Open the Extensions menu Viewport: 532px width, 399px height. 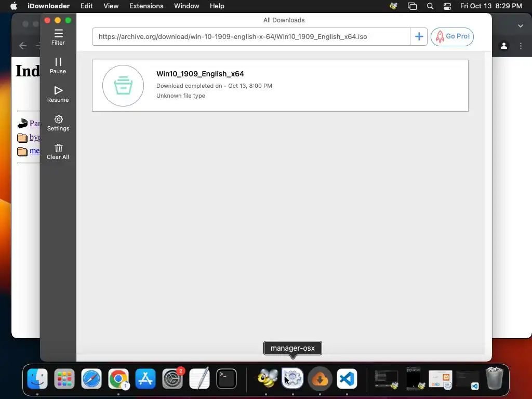point(146,6)
